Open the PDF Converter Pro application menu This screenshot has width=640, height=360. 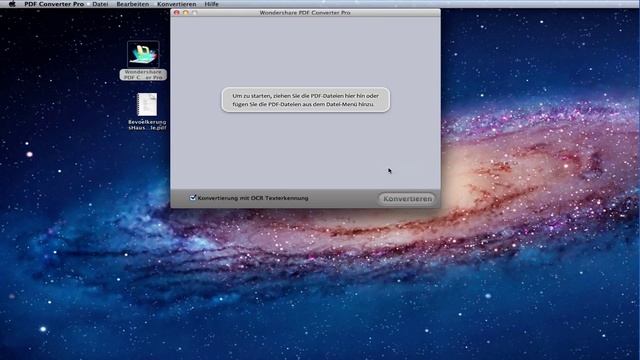(x=54, y=4)
